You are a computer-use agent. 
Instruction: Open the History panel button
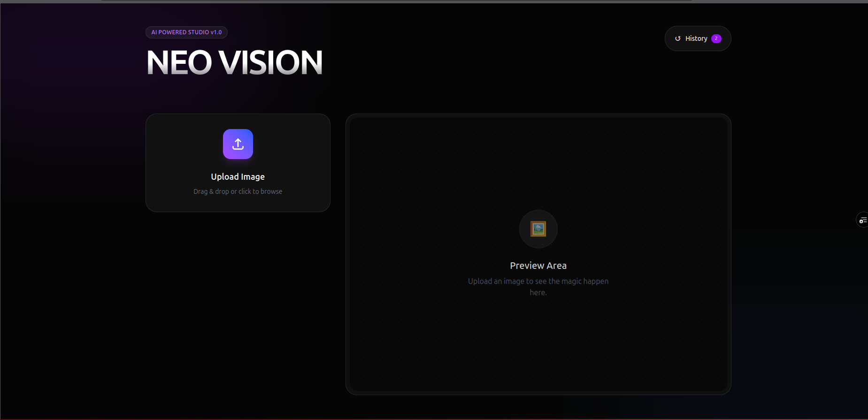(698, 38)
